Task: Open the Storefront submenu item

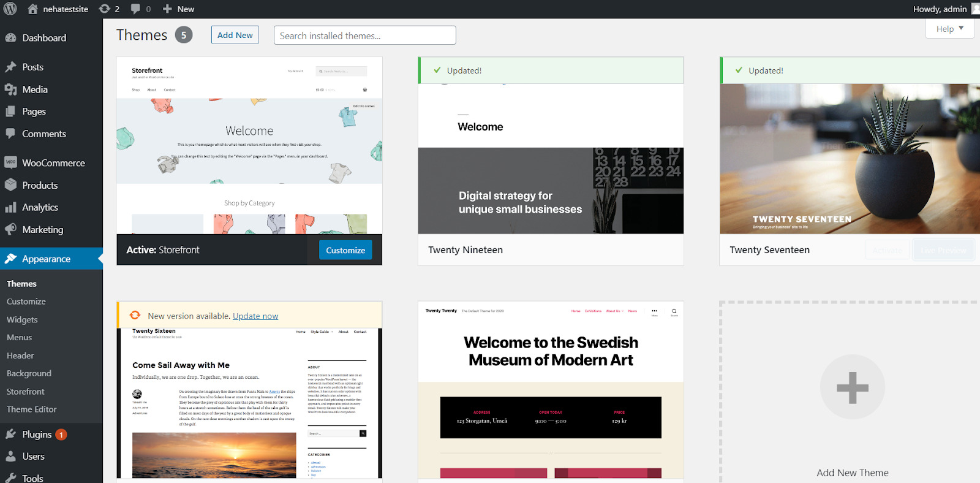Action: [26, 392]
